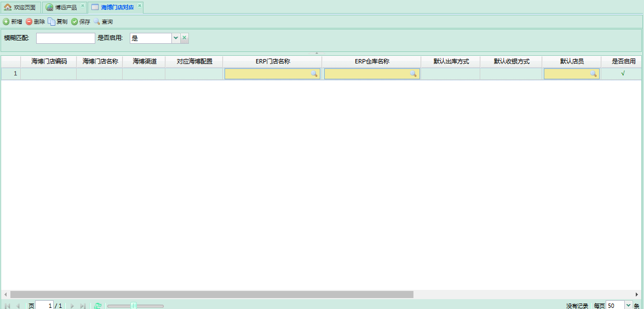Click the green refresh icon in pager

[x=97, y=306]
